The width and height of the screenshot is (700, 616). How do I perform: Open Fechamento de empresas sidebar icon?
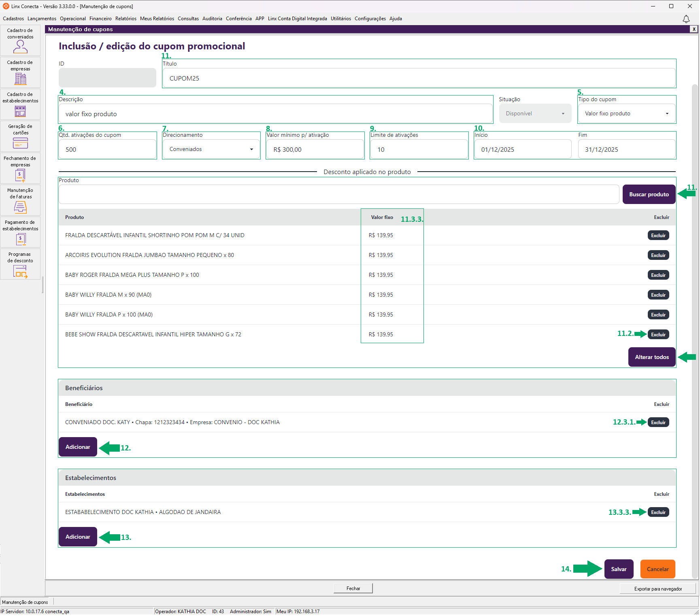coord(20,168)
